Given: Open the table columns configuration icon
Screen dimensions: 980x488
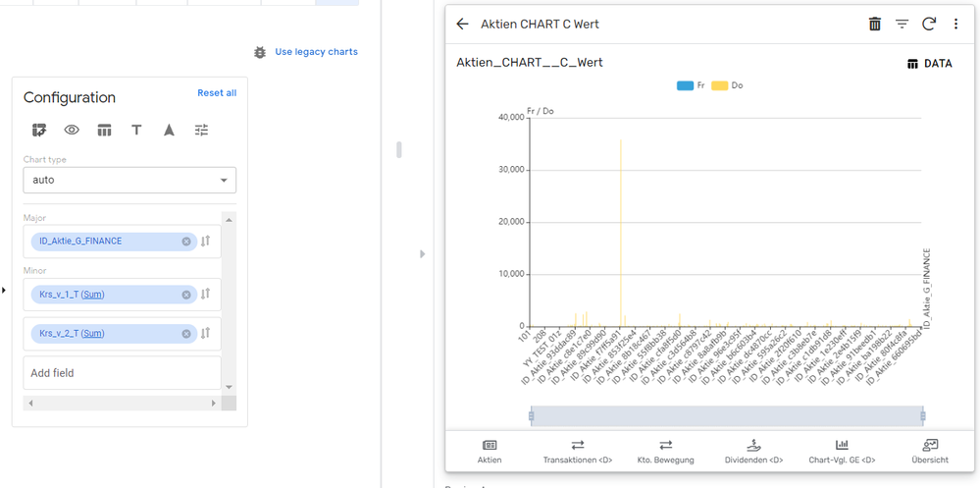Looking at the screenshot, I should [104, 131].
